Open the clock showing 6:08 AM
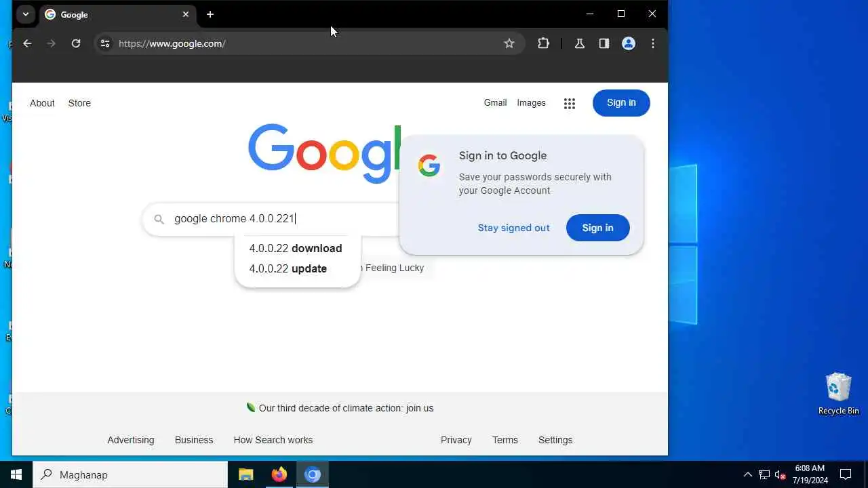The width and height of the screenshot is (868, 488). point(810,474)
